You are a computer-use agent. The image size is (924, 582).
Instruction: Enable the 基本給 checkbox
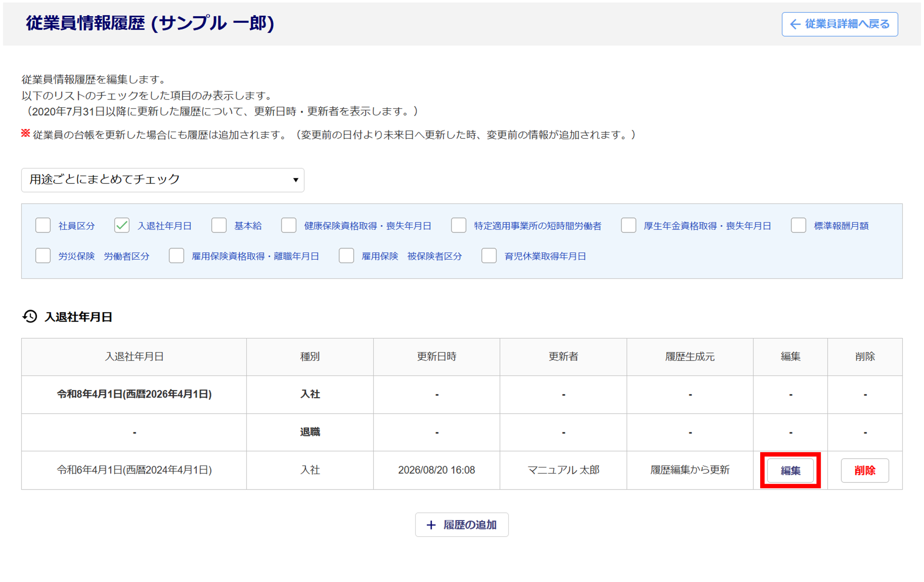[x=219, y=225]
